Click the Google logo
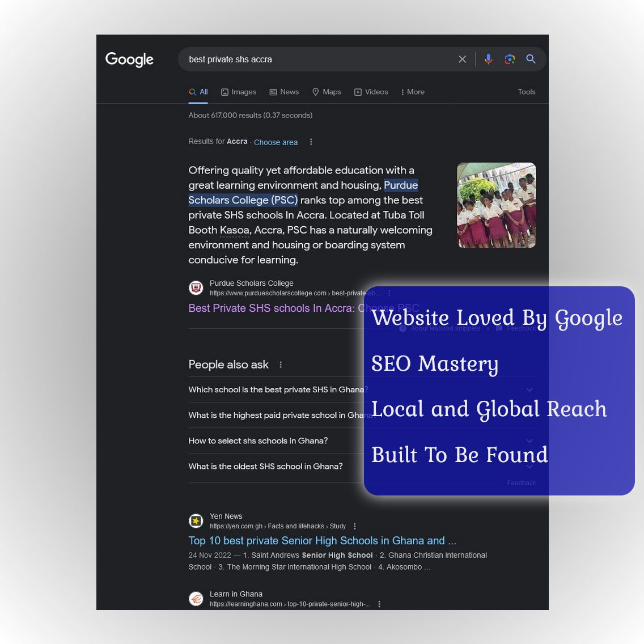 pyautogui.click(x=129, y=60)
